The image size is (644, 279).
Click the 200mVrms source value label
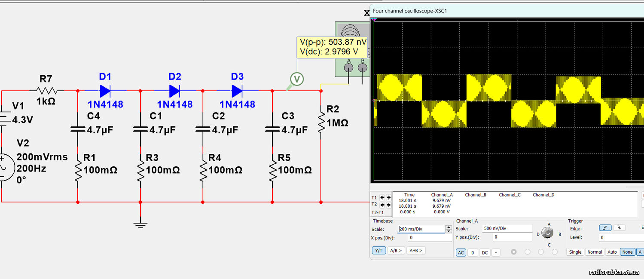42,157
